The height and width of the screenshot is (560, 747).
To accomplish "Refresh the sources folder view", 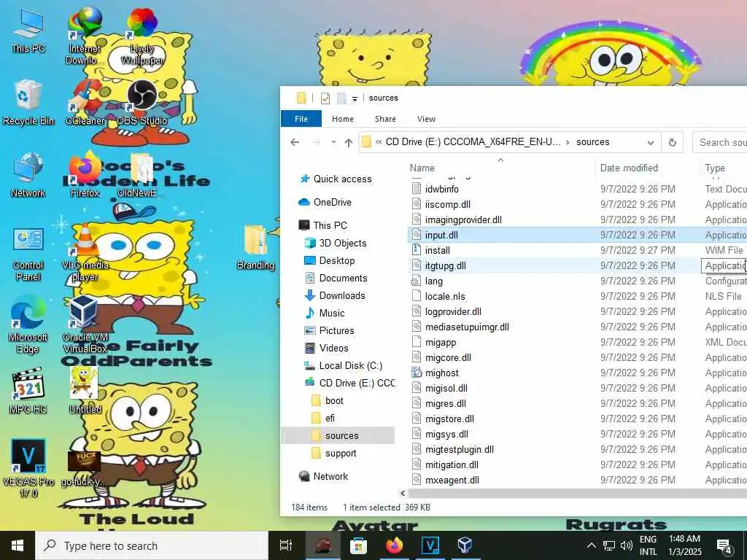I will [x=672, y=142].
